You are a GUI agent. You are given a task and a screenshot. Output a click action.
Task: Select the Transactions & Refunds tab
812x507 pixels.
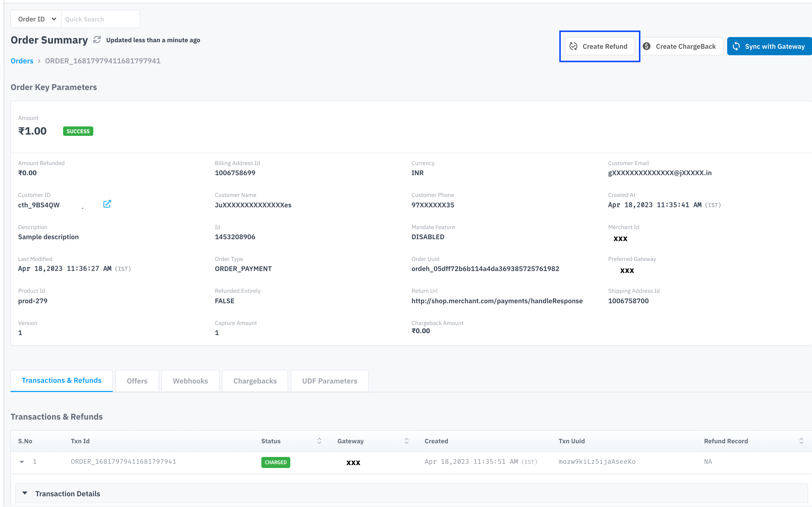click(x=61, y=381)
